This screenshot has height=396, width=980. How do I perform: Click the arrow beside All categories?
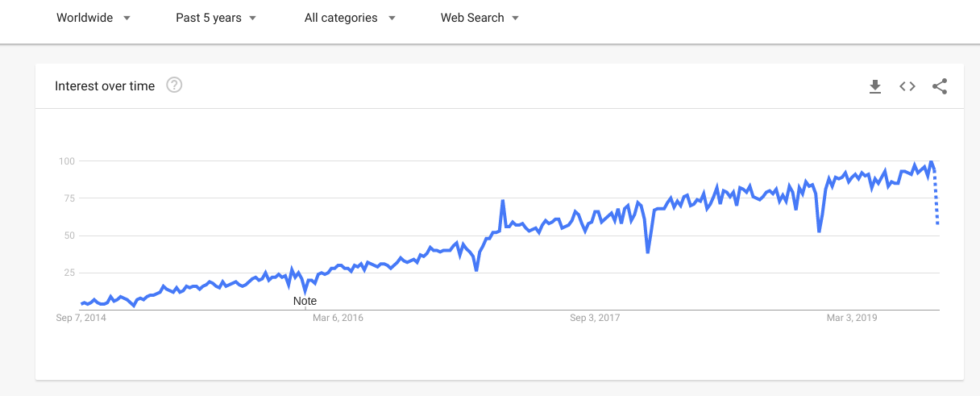tap(392, 19)
